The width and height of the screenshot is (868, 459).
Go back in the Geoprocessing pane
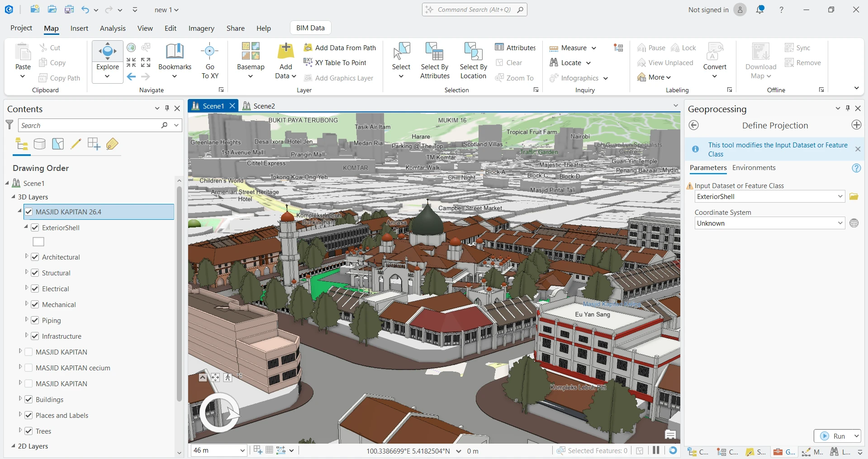pyautogui.click(x=694, y=125)
